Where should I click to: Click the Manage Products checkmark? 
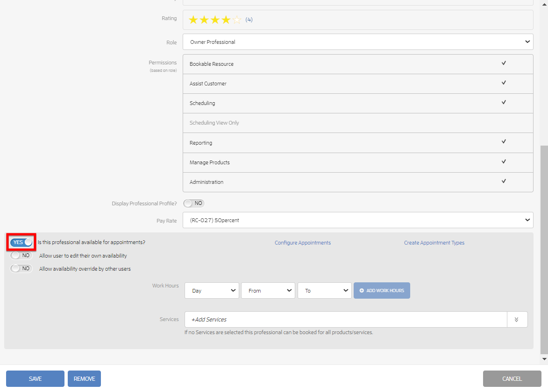504,161
